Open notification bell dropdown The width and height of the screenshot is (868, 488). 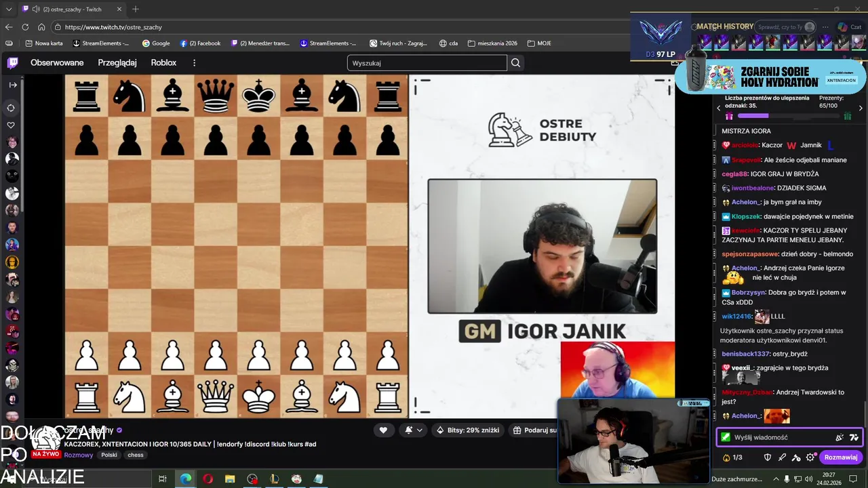[x=414, y=430]
